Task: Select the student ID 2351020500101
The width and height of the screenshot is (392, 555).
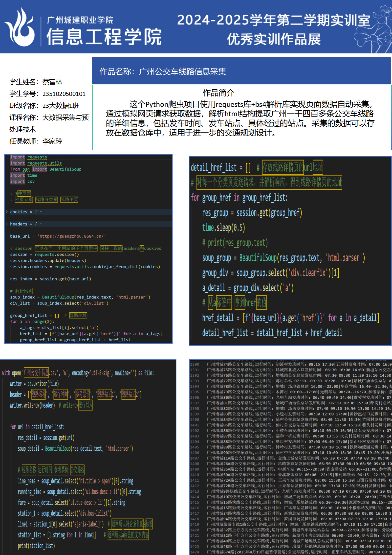Action: pos(64,94)
